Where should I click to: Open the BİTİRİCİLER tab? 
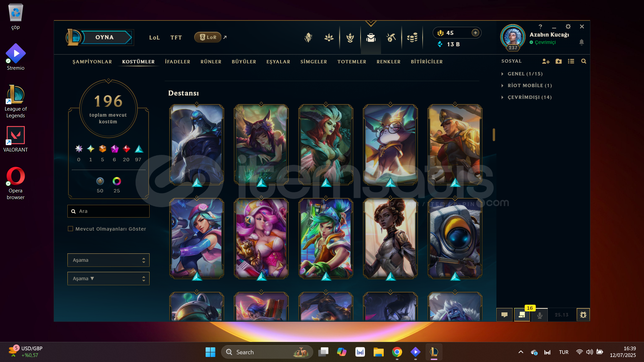(x=427, y=62)
